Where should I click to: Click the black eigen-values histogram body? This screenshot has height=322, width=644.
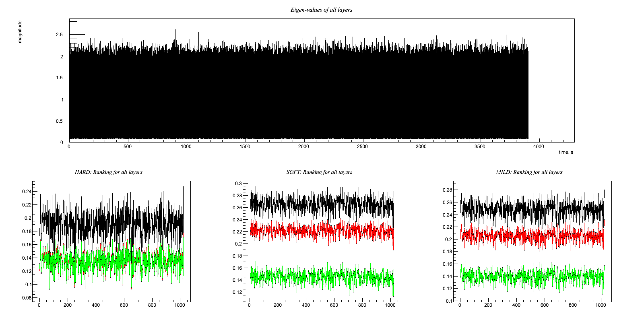[x=298, y=97]
